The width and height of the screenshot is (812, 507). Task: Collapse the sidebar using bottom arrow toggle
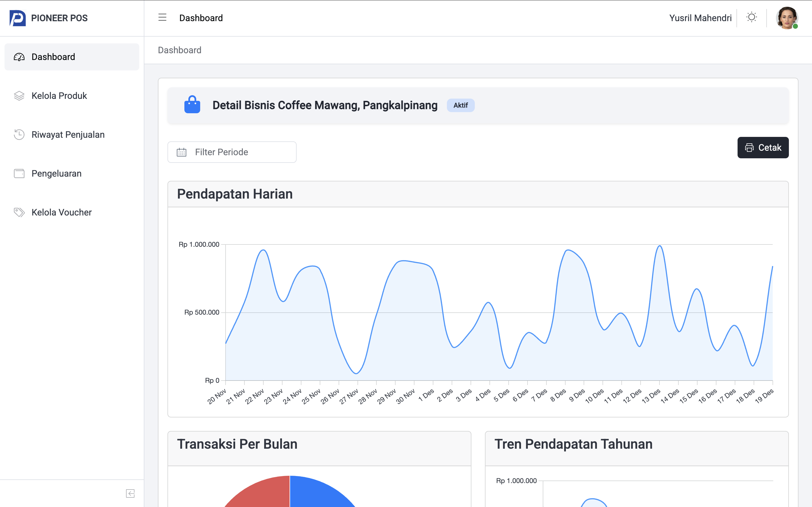(x=130, y=493)
